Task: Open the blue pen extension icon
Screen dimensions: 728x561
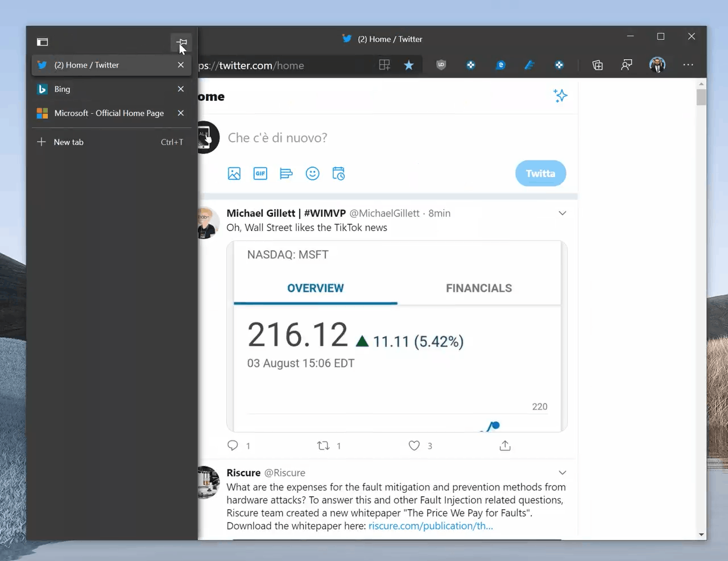Action: (530, 65)
